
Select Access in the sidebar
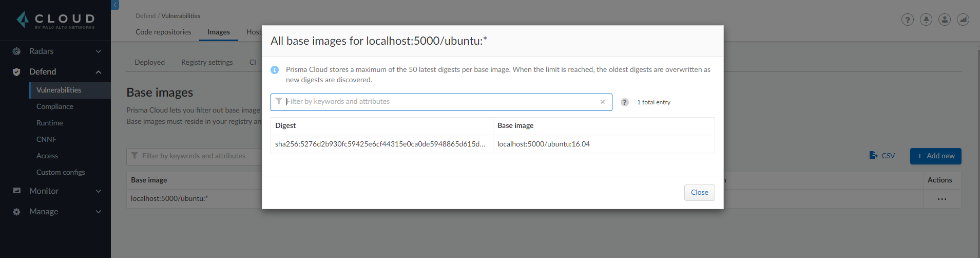tap(47, 156)
